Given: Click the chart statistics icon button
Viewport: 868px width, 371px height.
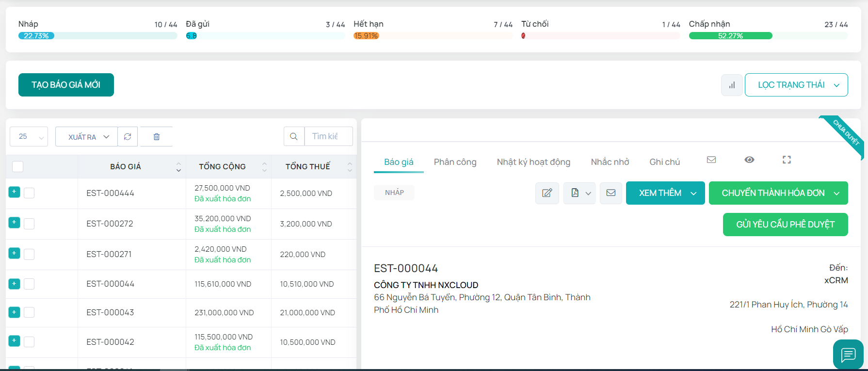Looking at the screenshot, I should click(x=732, y=85).
